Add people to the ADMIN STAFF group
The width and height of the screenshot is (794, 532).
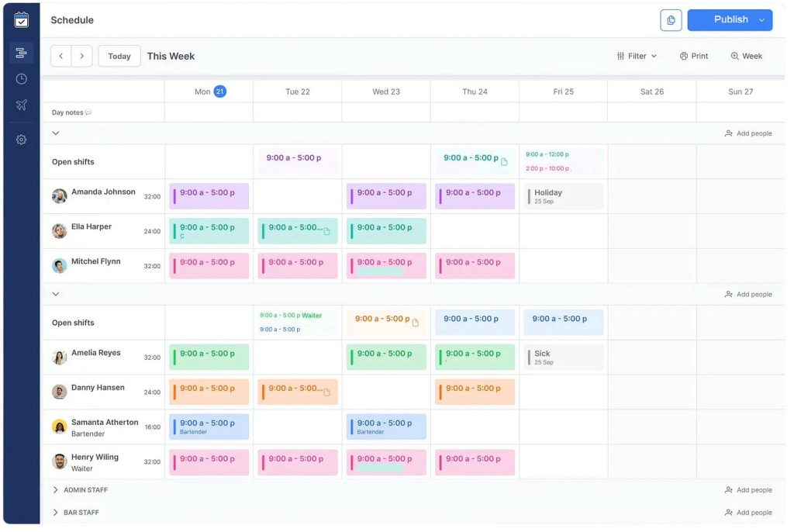(748, 490)
